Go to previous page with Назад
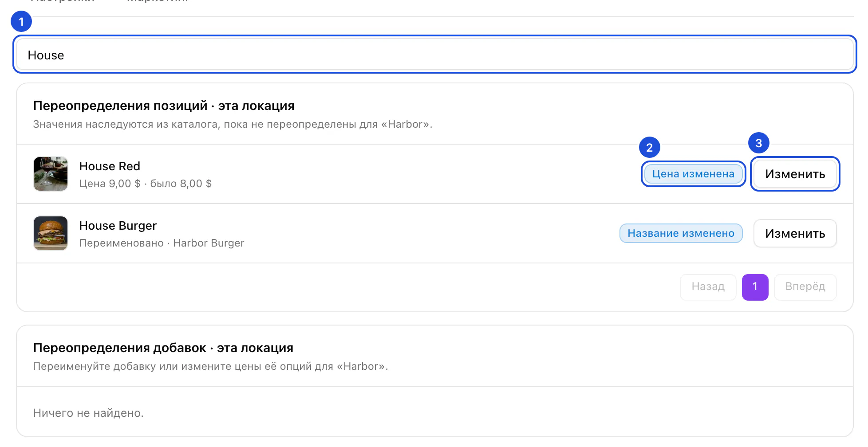 pos(708,287)
